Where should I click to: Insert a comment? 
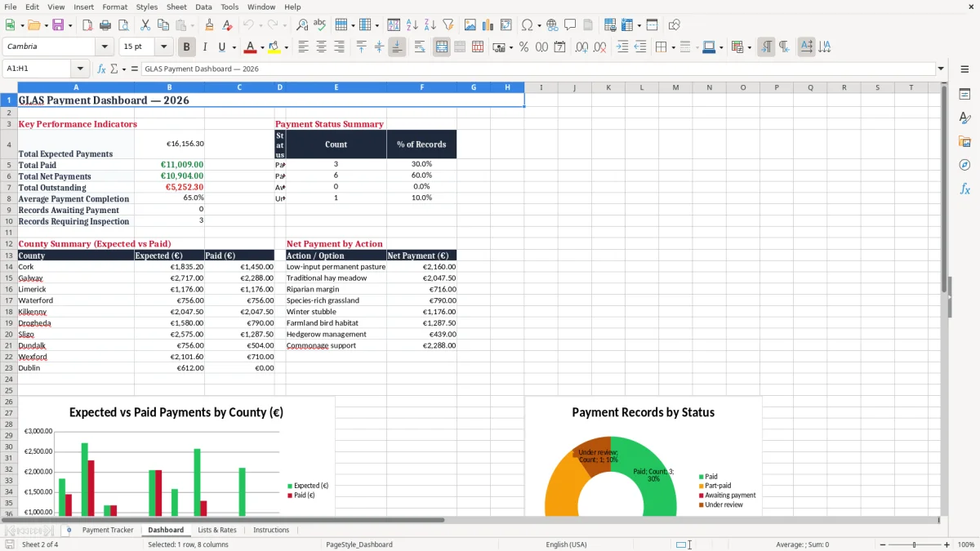click(x=570, y=25)
